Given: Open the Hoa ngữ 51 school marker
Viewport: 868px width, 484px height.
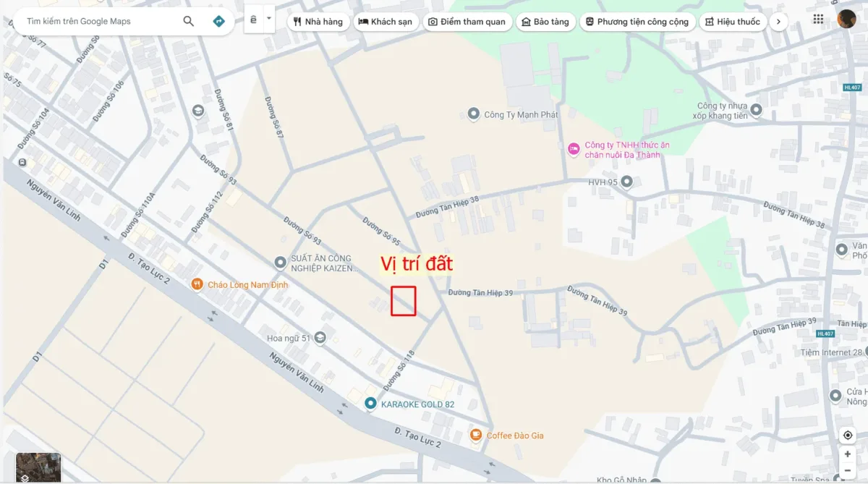Looking at the screenshot, I should pyautogui.click(x=320, y=338).
